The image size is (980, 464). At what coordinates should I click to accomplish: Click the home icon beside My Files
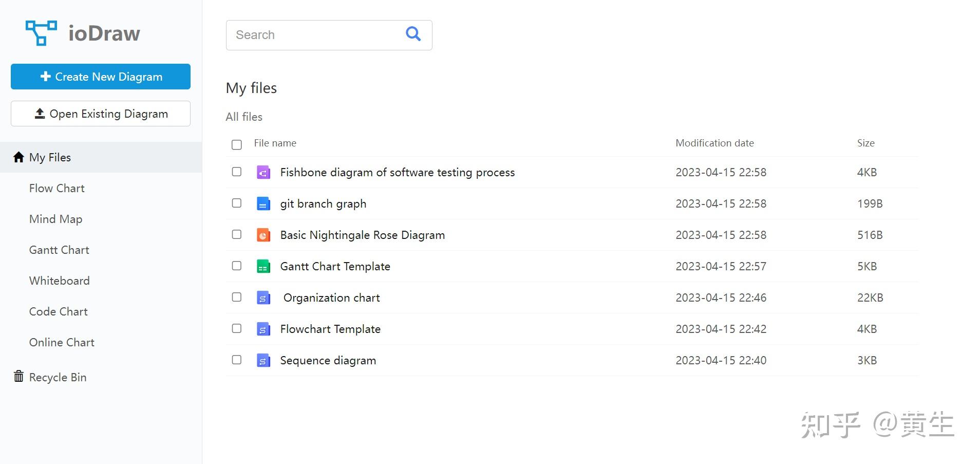tap(18, 157)
